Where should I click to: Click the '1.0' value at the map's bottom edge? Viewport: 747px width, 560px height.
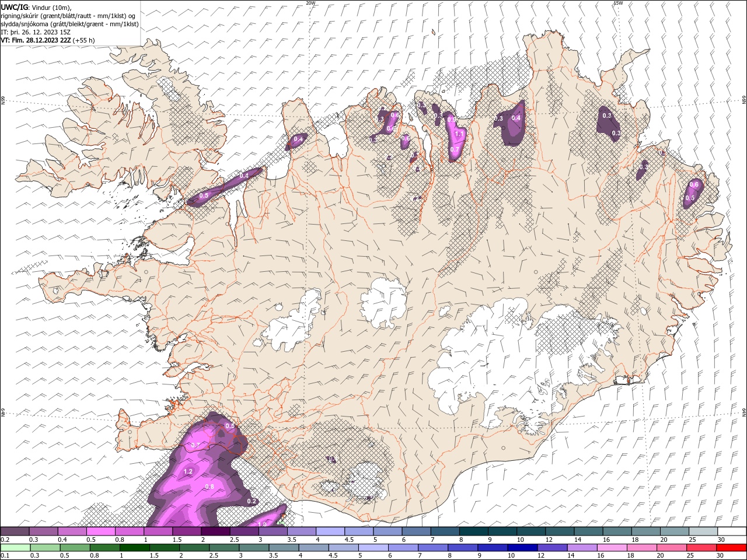263,523
